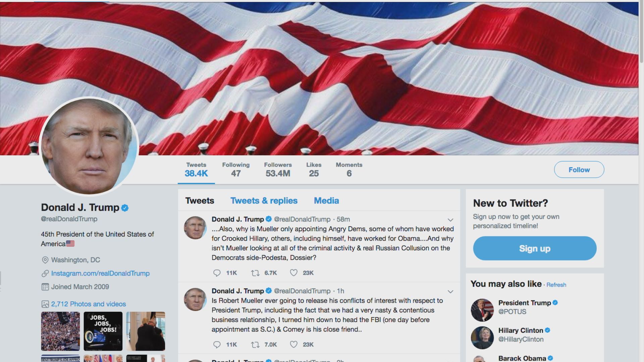The height and width of the screenshot is (362, 644).
Task: Click the reply icon on the Mueller Angry Dems tweet
Action: click(x=217, y=273)
